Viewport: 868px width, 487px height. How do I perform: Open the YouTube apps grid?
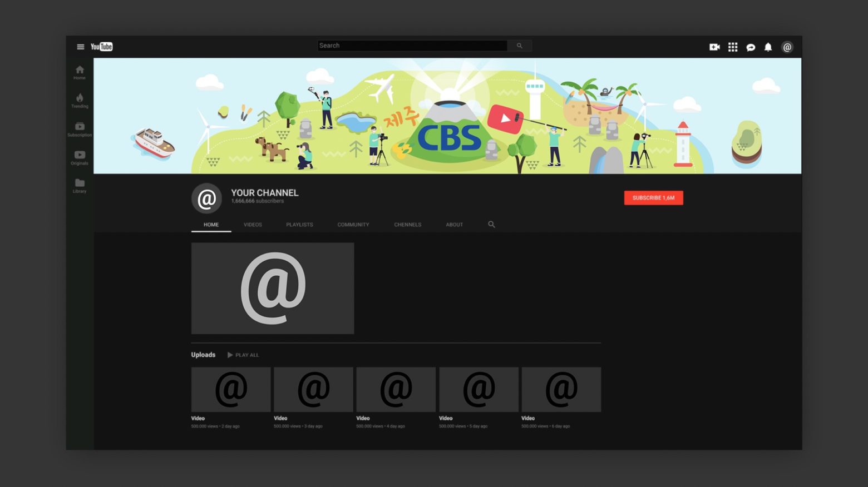coord(733,47)
